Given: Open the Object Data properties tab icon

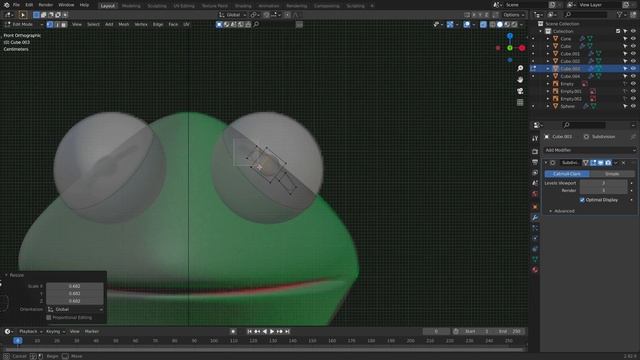Looking at the screenshot, I should click(535, 259).
